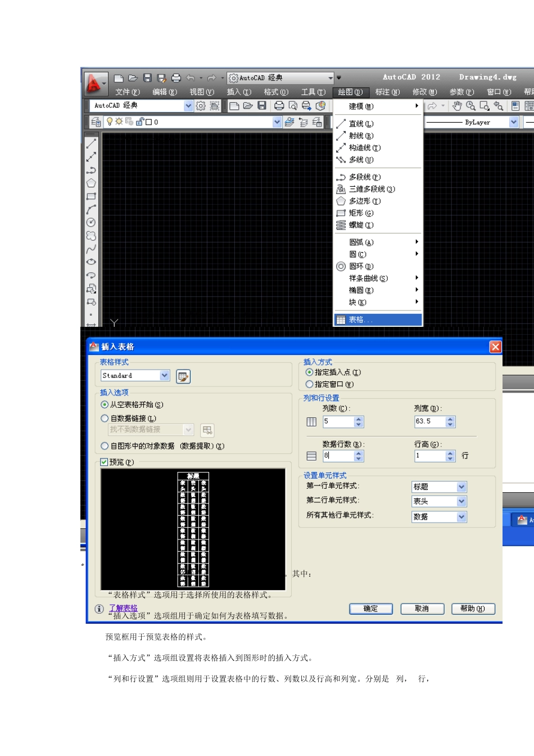Viewport: 534px width, 756px height.
Task: Click Undo arrow in quick access toolbar
Action: pos(191,78)
